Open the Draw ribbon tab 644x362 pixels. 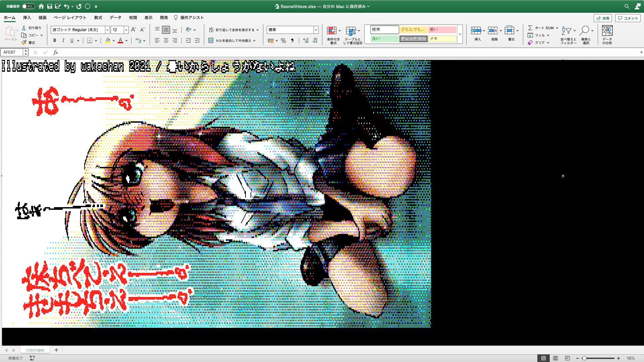pos(42,18)
